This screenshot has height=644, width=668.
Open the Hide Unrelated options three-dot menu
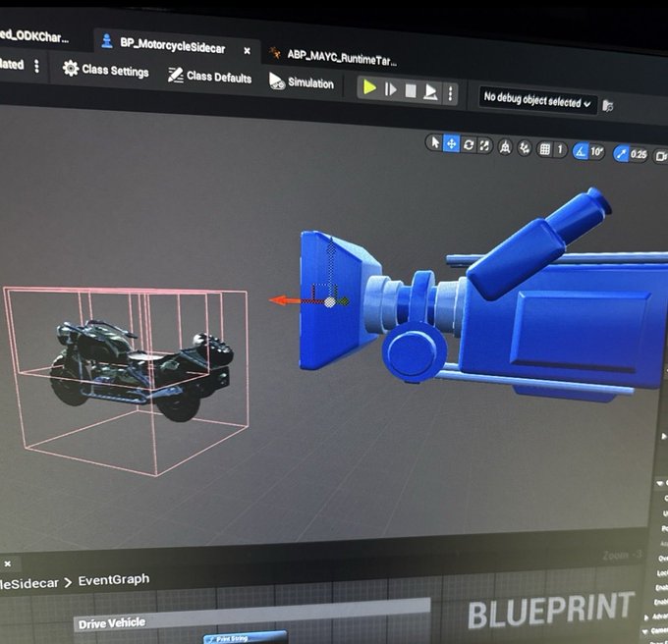pos(36,66)
